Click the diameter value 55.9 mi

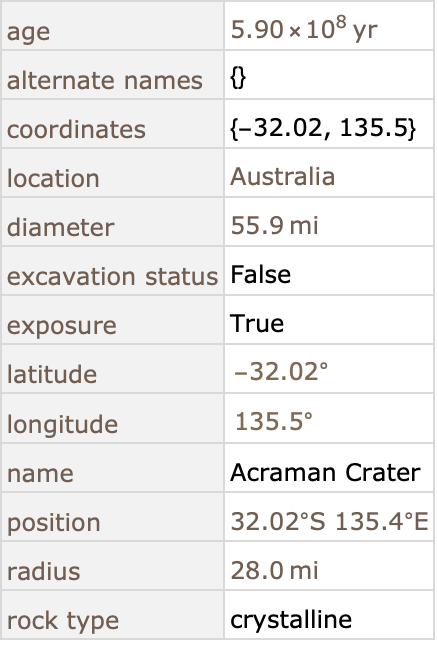275,226
